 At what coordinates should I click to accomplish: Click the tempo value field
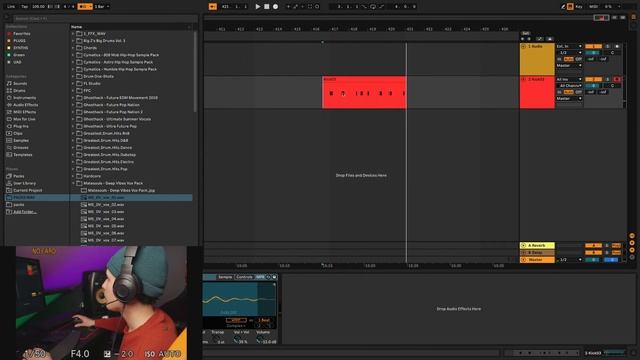pyautogui.click(x=38, y=7)
